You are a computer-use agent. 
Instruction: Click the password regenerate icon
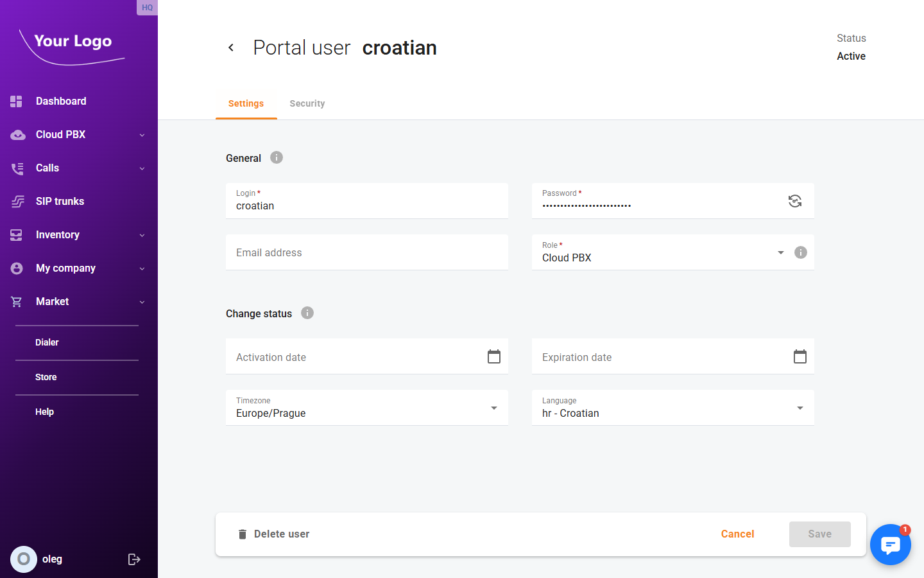[x=795, y=201]
